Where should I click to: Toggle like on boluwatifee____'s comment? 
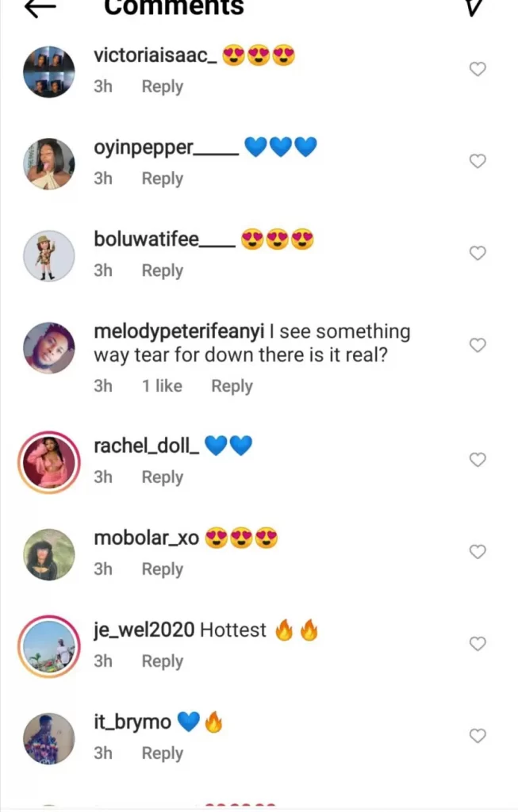coord(478,254)
